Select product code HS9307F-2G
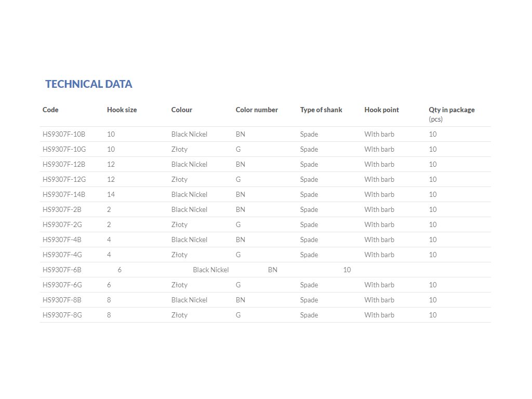Image resolution: width=532 pixels, height=399 pixels. click(62, 224)
